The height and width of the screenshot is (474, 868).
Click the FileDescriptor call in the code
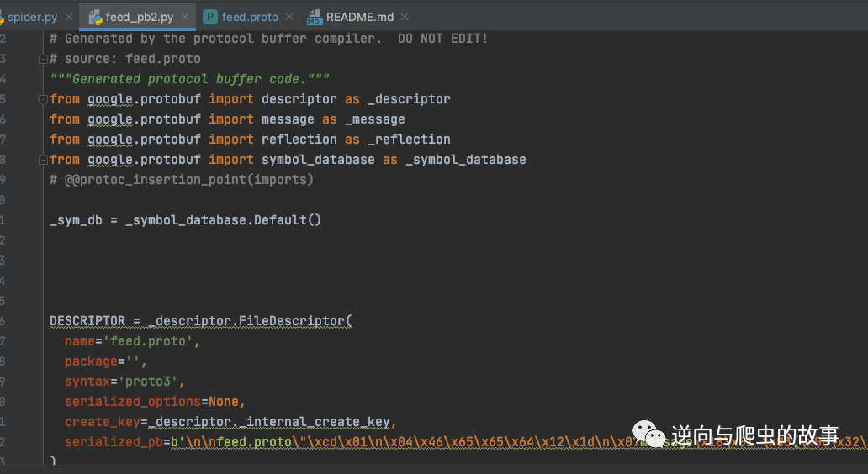click(x=293, y=321)
